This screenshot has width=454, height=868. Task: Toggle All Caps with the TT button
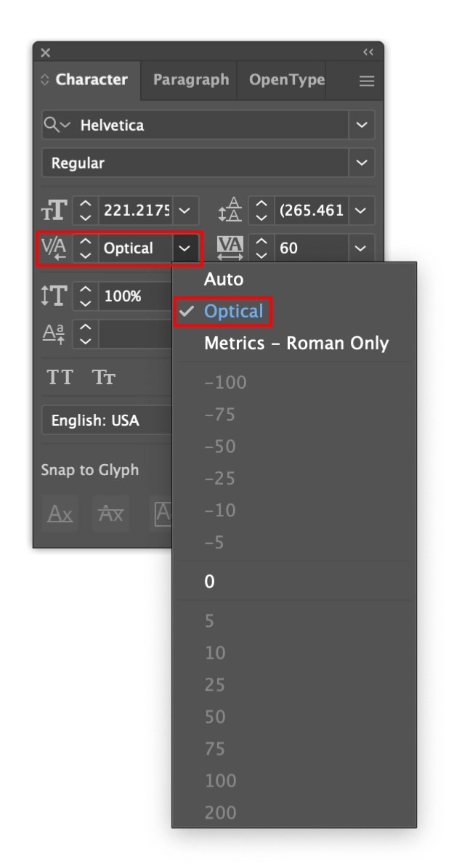pos(60,377)
